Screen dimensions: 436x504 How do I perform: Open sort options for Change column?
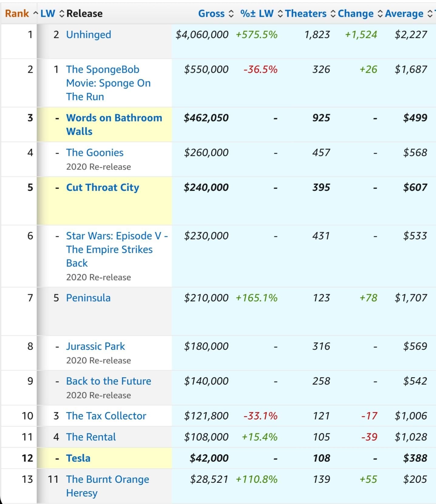point(380,13)
